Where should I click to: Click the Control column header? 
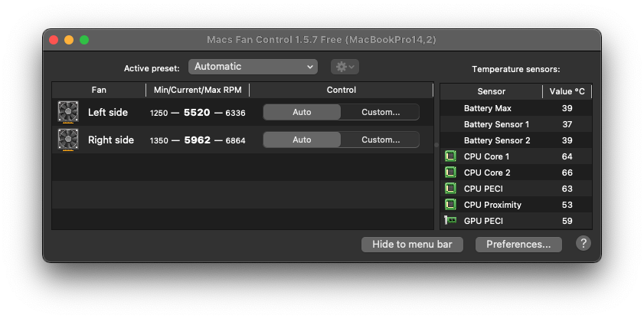[342, 90]
